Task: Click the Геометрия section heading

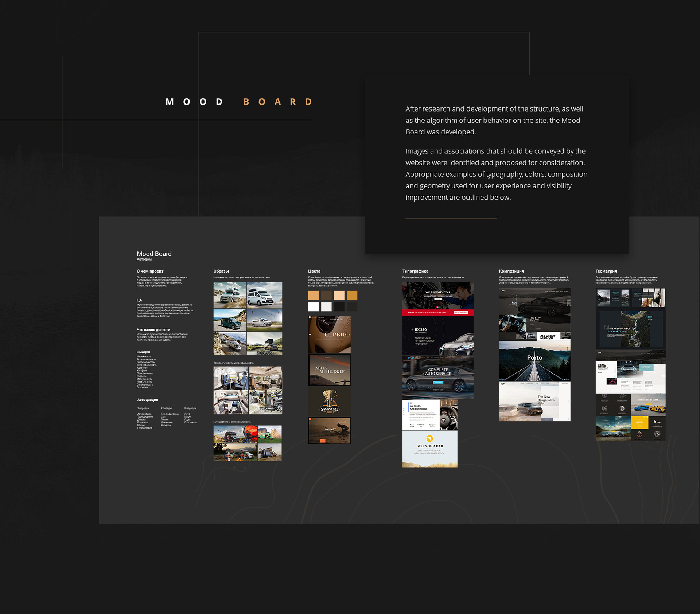Action: (x=606, y=271)
